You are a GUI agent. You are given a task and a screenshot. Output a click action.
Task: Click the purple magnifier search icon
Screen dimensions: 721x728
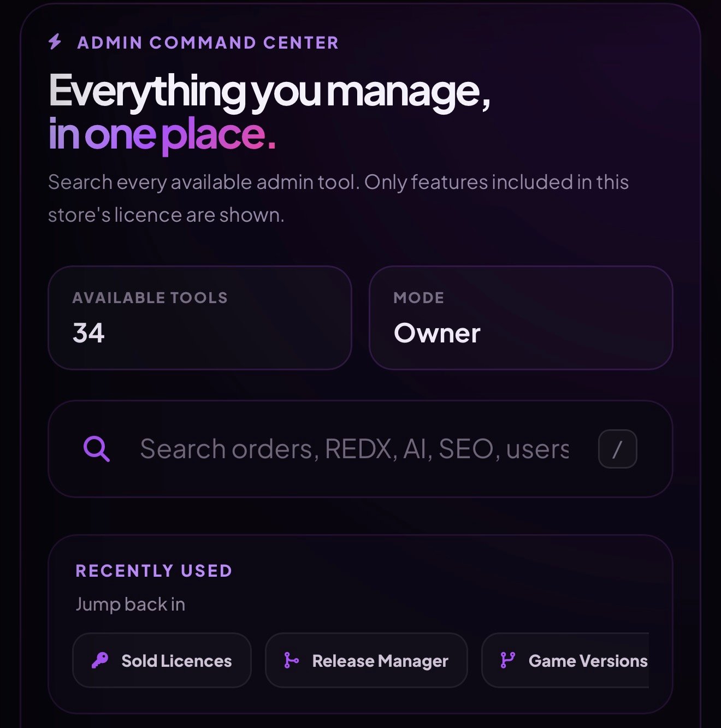coord(96,449)
